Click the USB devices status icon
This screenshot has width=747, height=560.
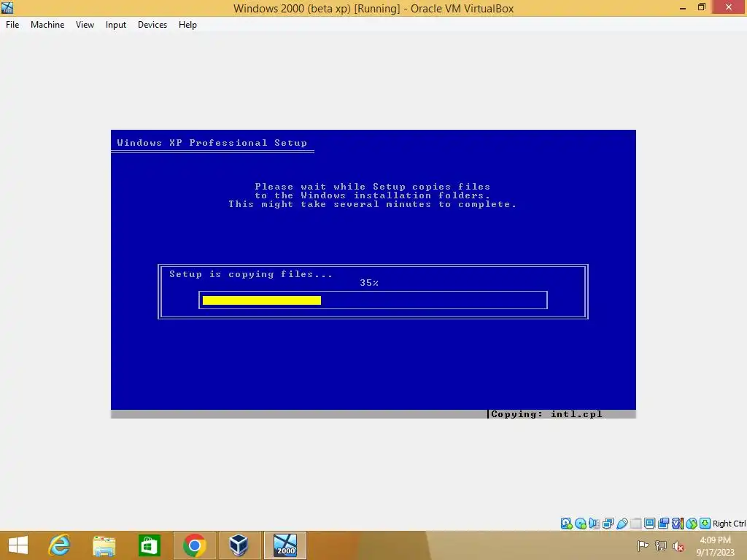(x=622, y=524)
